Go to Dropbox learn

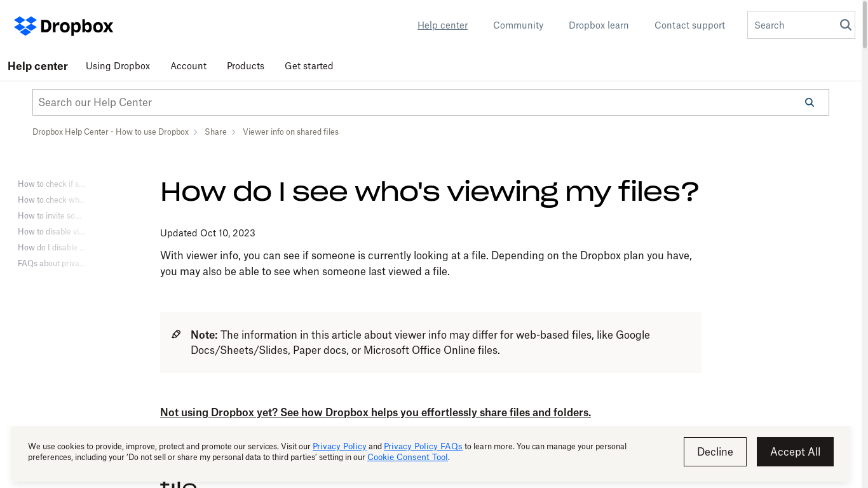pos(599,25)
